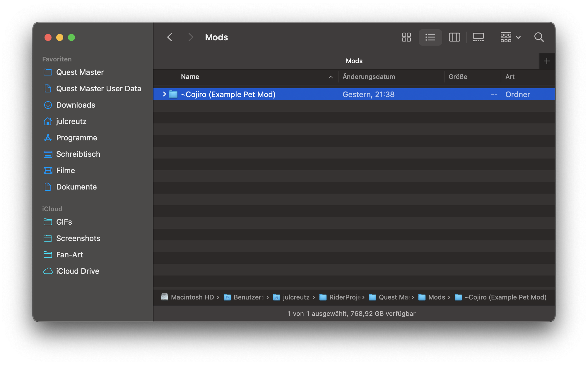Close the window with red button
The width and height of the screenshot is (588, 365).
[48, 37]
